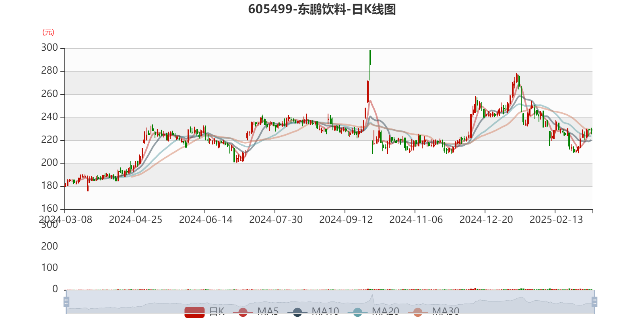The image size is (644, 322).
Task: Toggle the 日K candlestick series in legend
Action: pyautogui.click(x=204, y=312)
